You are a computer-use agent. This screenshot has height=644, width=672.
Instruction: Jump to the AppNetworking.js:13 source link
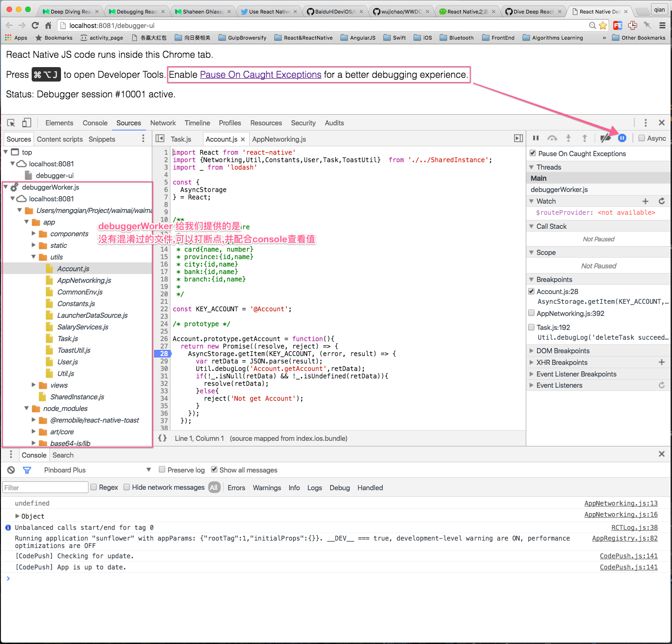621,503
